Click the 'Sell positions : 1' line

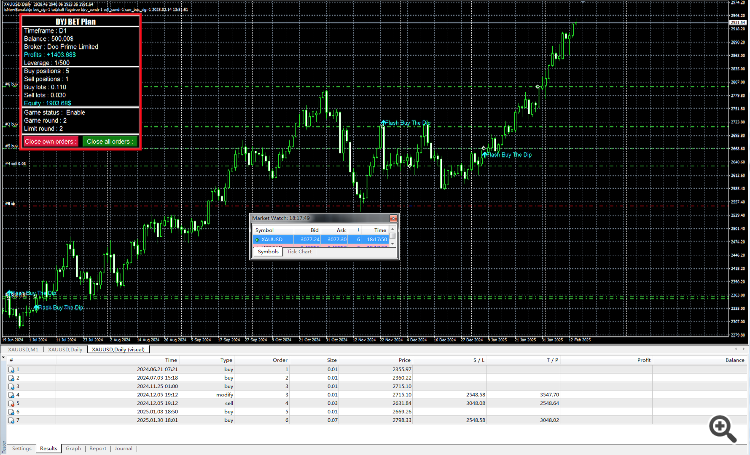tap(46, 79)
